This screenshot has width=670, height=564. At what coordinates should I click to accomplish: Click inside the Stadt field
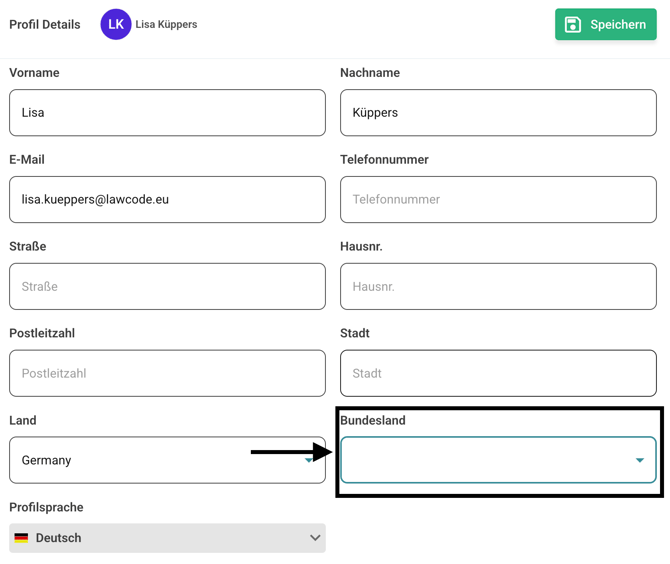[498, 374]
